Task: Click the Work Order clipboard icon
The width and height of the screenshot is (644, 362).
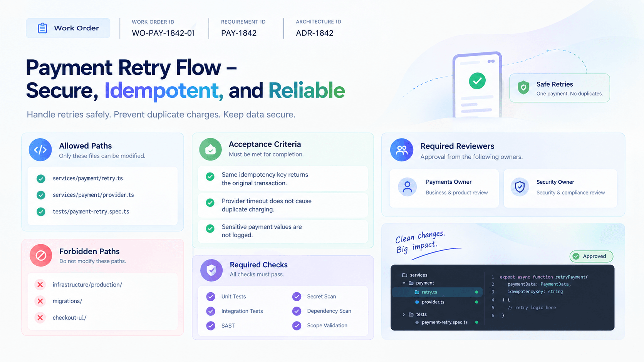Action: point(42,28)
